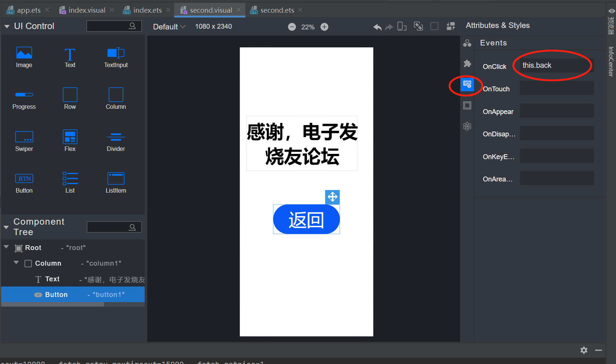Click the 22% zoom level value
Viewport: 616px width, 364px height.
[x=308, y=27]
